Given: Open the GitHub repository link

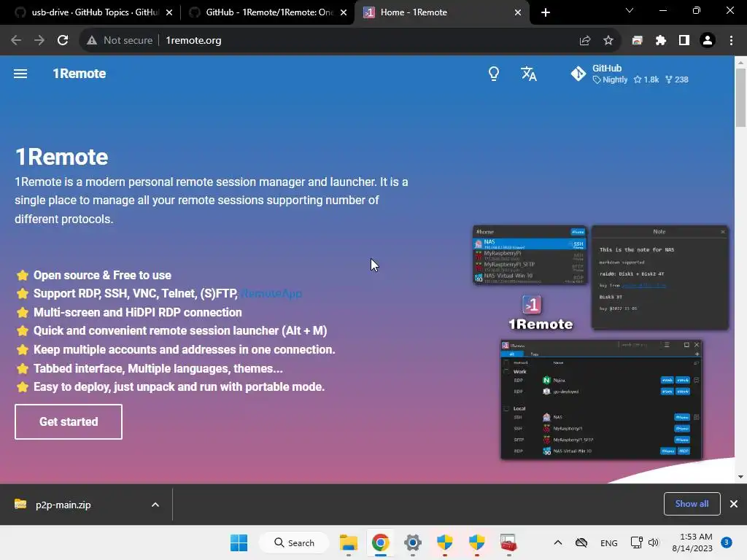Looking at the screenshot, I should pyautogui.click(x=630, y=74).
